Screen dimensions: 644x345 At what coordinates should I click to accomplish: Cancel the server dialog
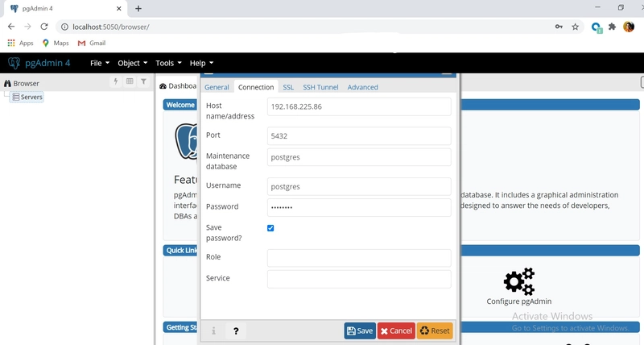[x=396, y=330]
